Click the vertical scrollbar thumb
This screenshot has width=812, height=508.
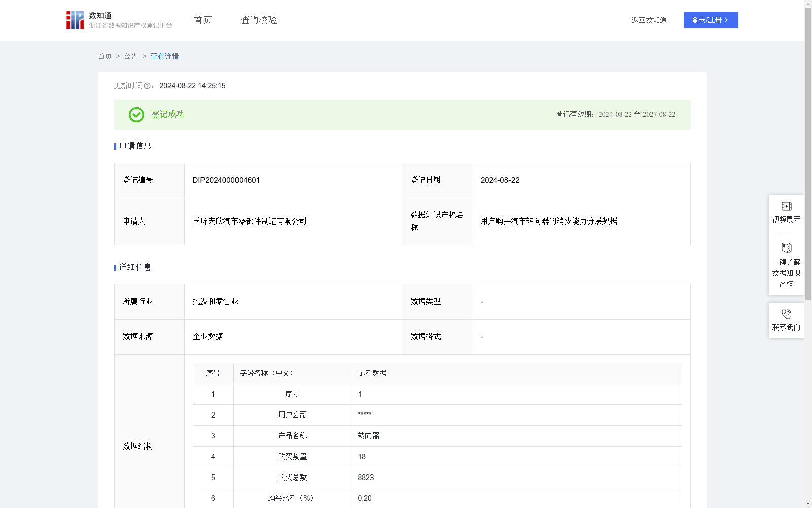click(808, 154)
